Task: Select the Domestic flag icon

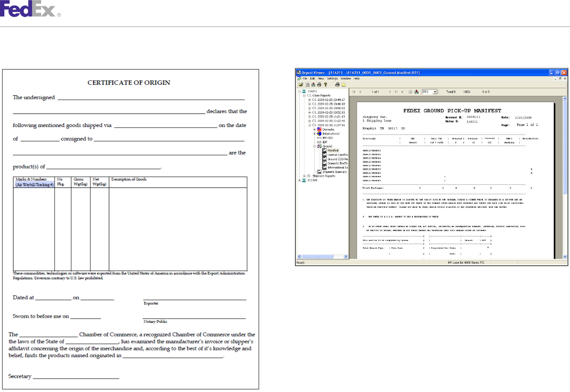Action: click(x=319, y=129)
